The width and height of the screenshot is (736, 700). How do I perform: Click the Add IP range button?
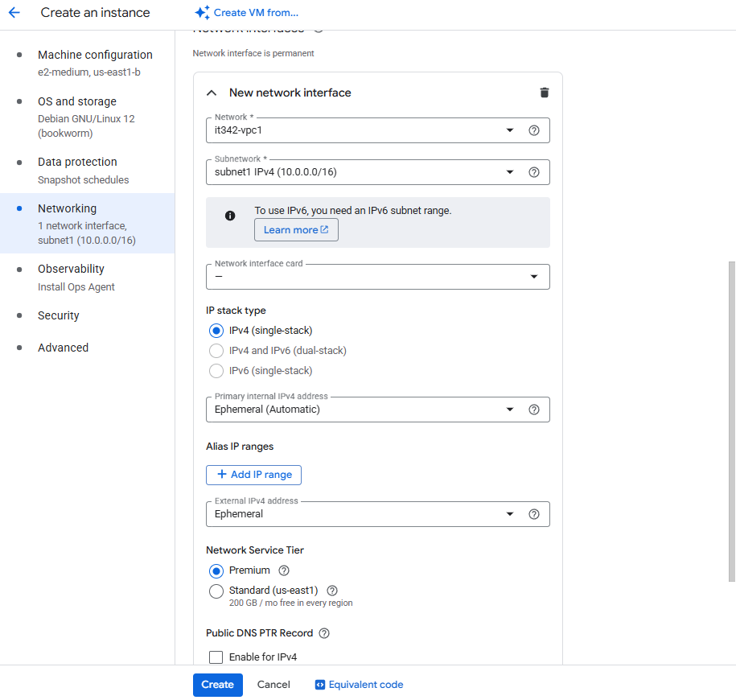coord(253,475)
